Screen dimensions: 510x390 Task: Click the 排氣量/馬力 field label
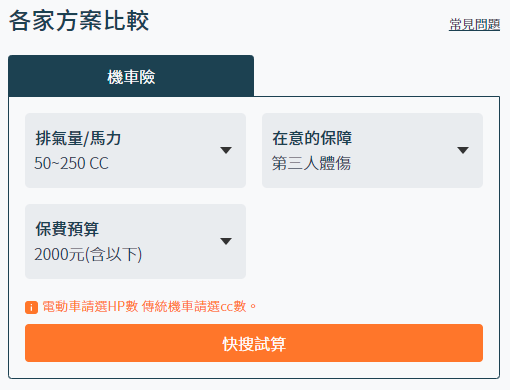[x=78, y=138]
